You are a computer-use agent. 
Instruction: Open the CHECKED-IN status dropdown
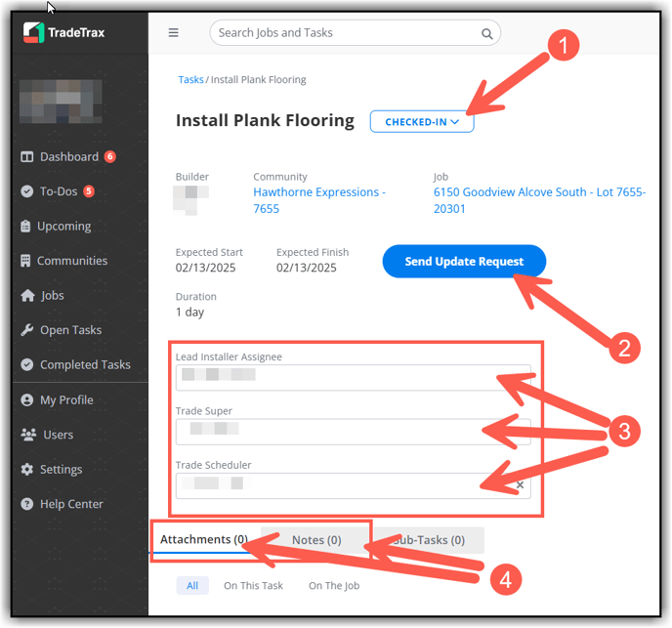(422, 122)
